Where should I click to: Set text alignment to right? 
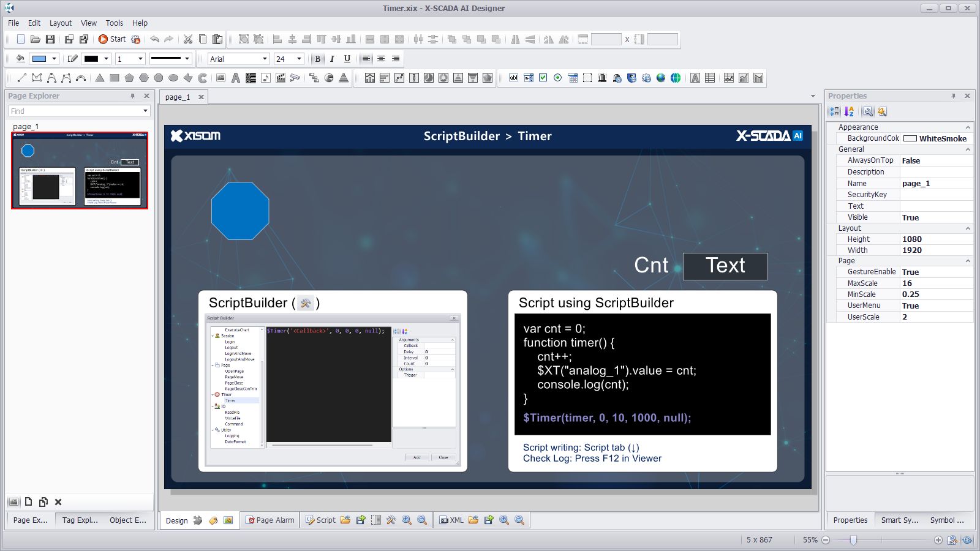(396, 59)
